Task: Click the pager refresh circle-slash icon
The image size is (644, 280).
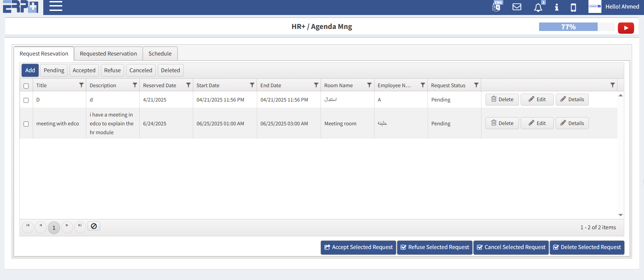Action: coord(94,226)
